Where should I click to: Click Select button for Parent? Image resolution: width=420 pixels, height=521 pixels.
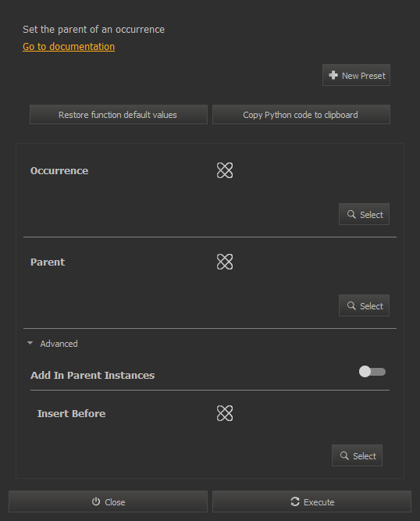pos(365,305)
